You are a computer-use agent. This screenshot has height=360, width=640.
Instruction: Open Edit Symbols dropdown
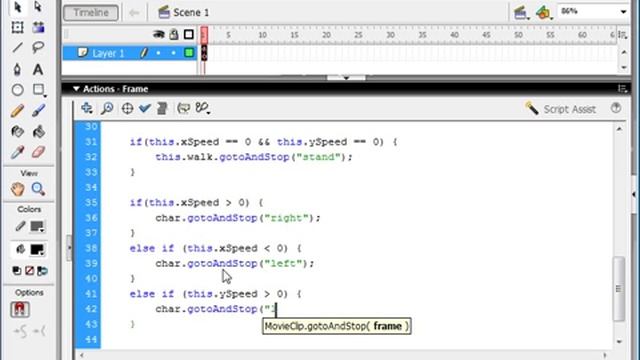544,13
